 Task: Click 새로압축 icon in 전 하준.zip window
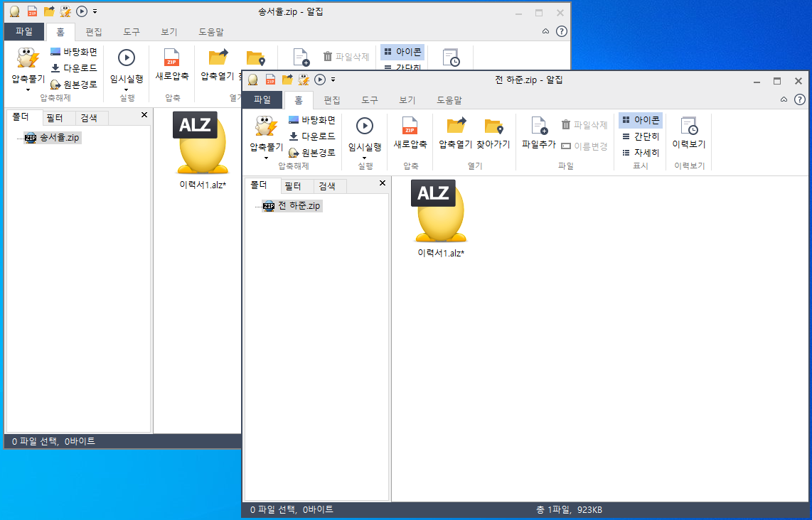coord(410,126)
